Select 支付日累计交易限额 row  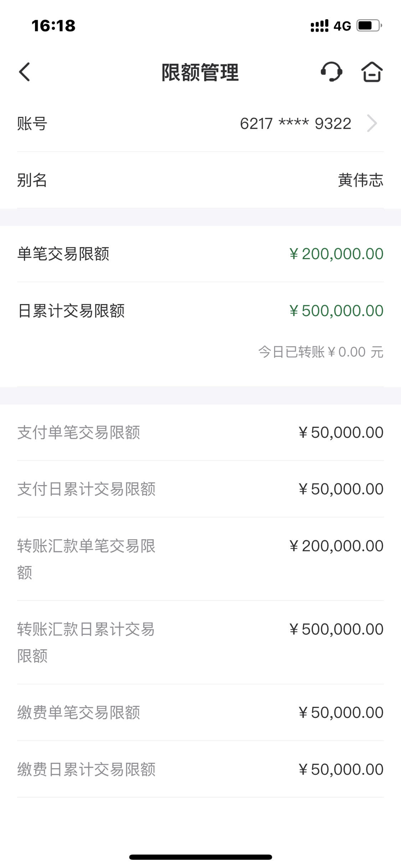pyautogui.click(x=200, y=489)
